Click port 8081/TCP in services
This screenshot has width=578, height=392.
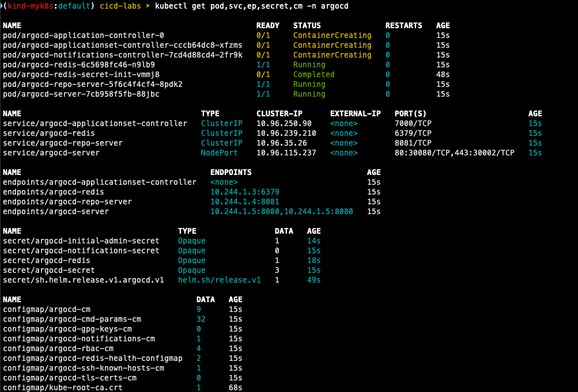click(x=413, y=143)
